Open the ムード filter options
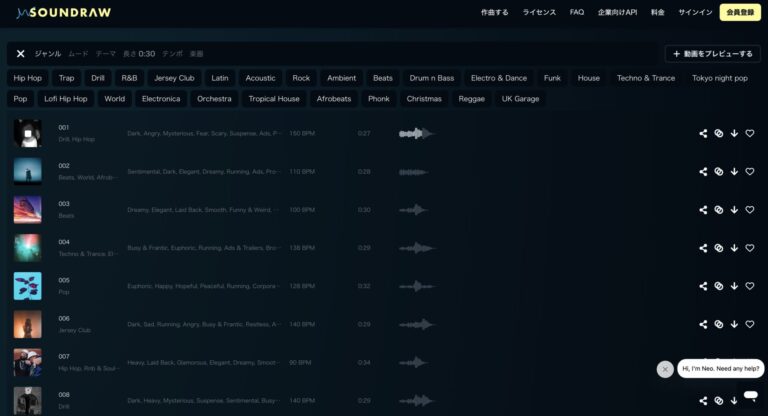Screen dimensions: 768x416 [x=78, y=54]
